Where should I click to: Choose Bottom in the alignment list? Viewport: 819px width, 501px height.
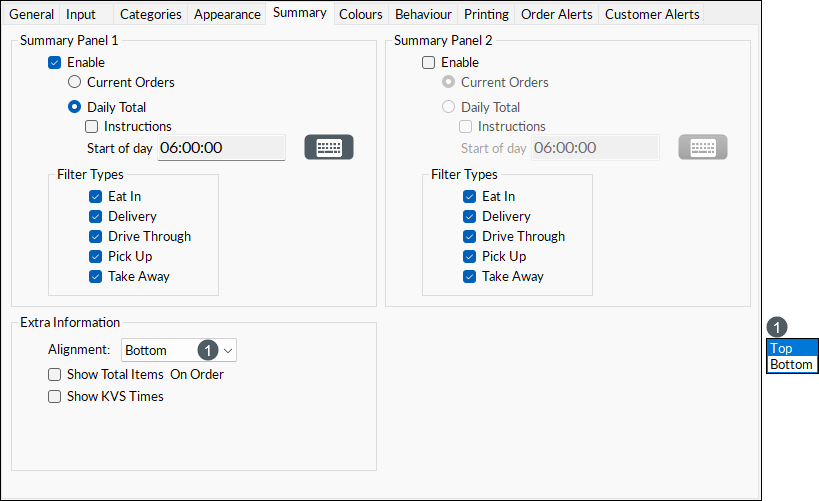(792, 364)
